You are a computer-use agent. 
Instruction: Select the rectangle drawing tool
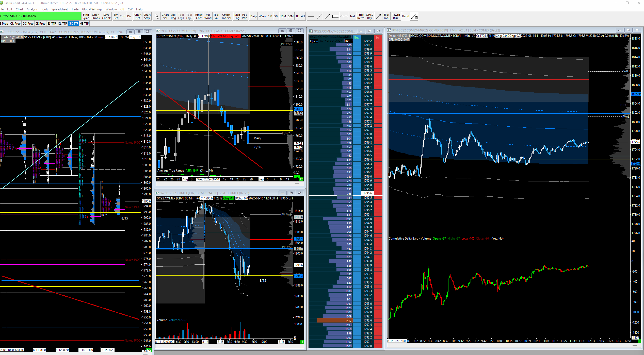pyautogui.click(x=335, y=16)
